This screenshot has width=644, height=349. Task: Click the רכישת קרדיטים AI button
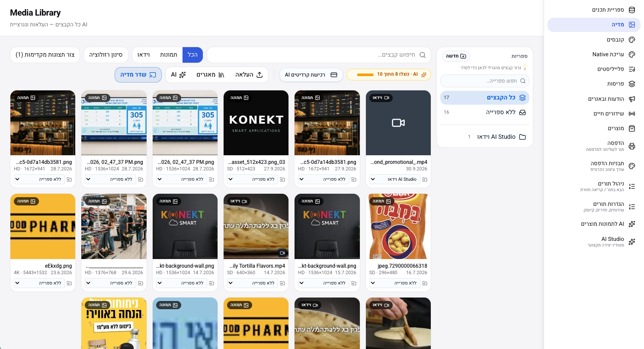[311, 75]
